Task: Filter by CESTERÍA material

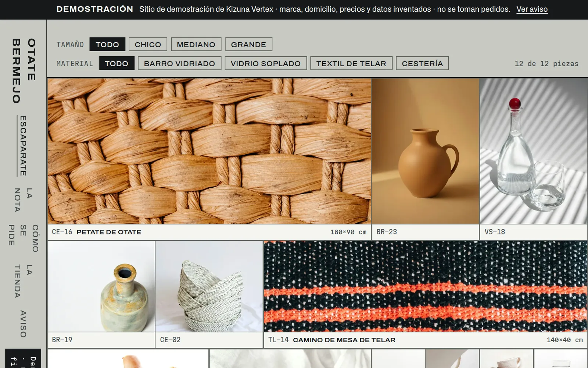Action: [x=422, y=63]
